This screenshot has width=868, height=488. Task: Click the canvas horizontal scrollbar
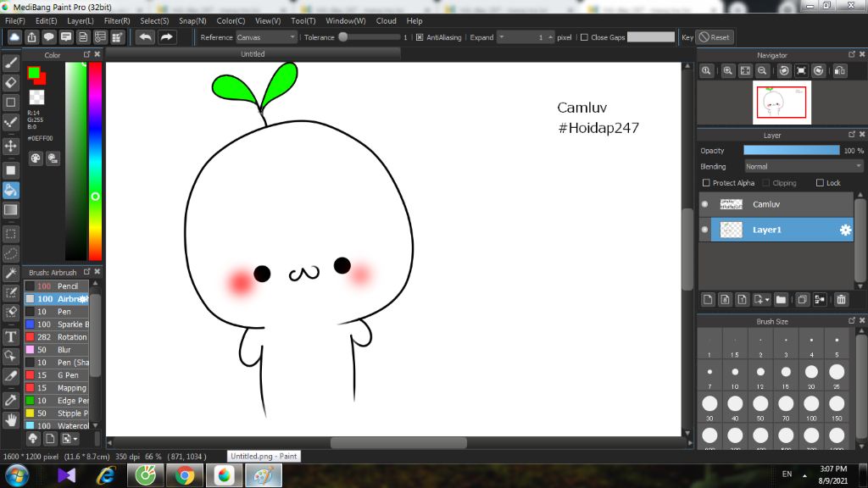(x=398, y=442)
